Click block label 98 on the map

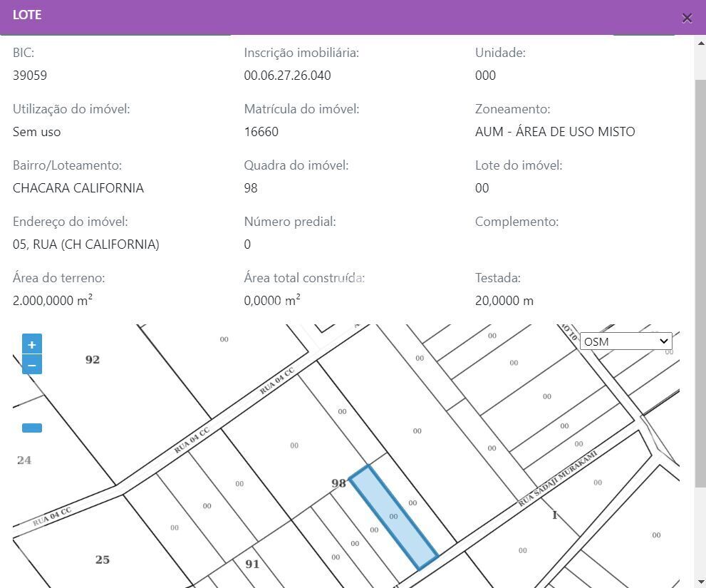coord(338,483)
